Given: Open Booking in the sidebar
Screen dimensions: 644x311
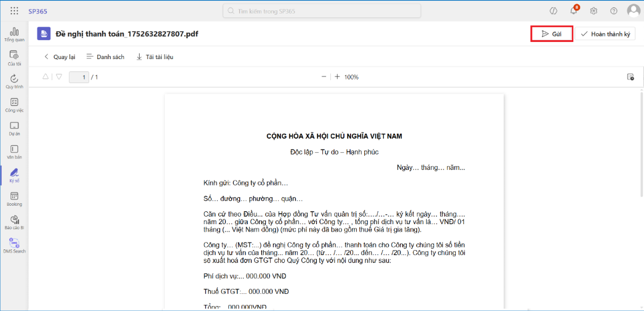Looking at the screenshot, I should click(14, 199).
